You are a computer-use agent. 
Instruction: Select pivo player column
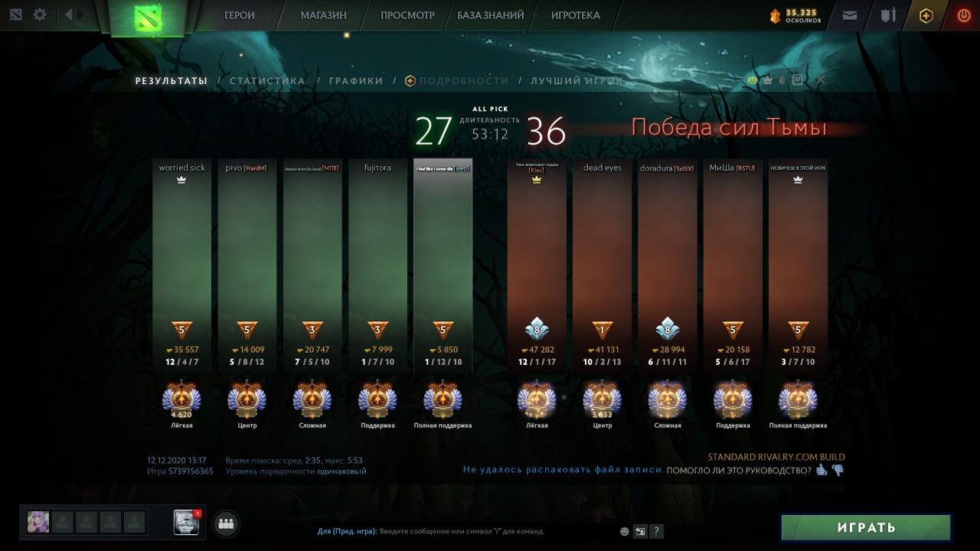[247, 266]
